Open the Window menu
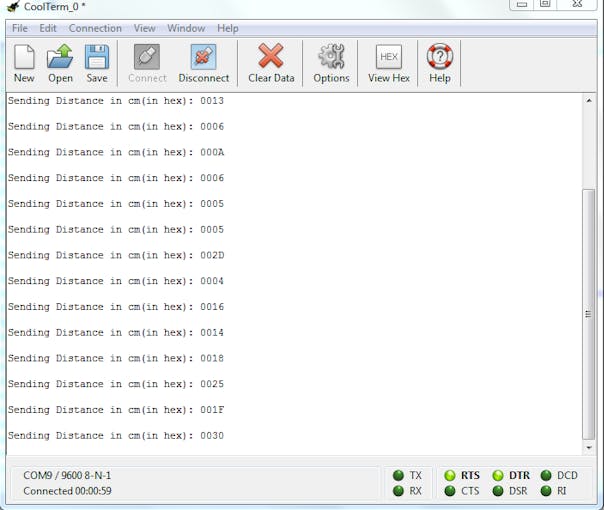 coord(186,28)
